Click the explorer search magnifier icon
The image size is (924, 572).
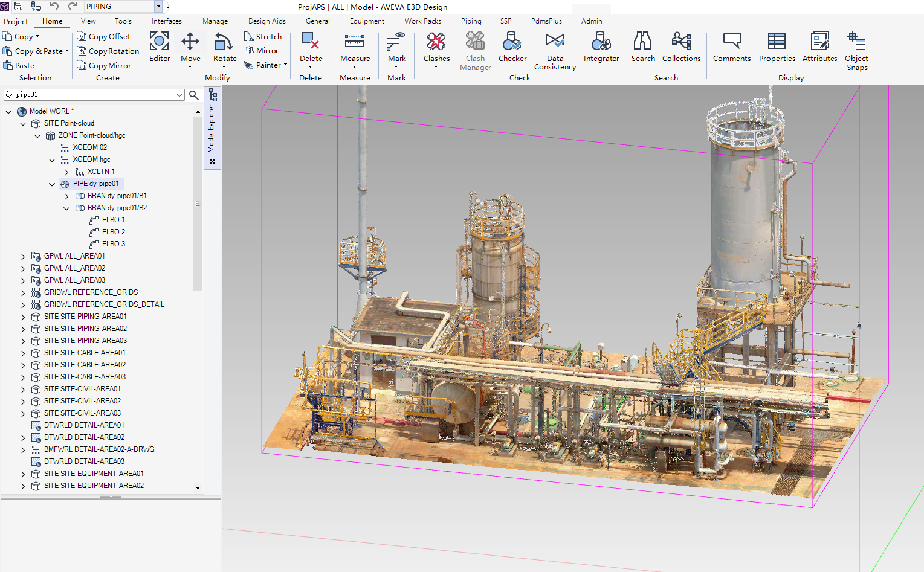point(194,95)
